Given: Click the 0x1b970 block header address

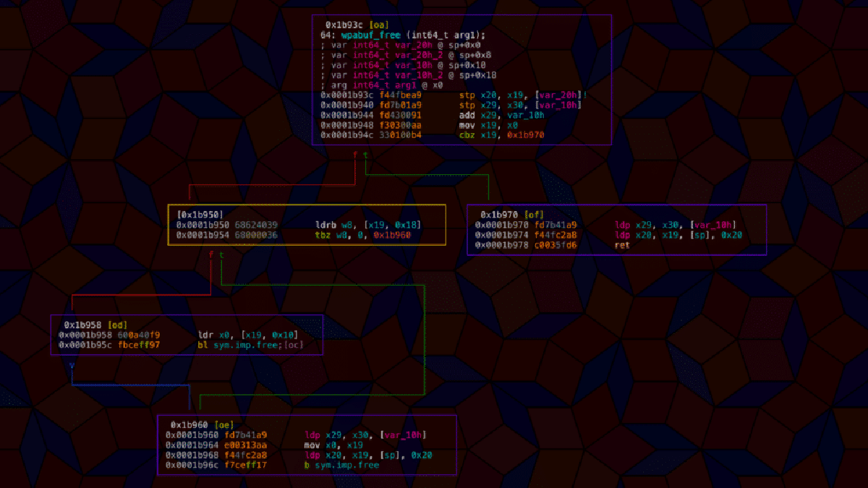Looking at the screenshot, I should point(498,215).
